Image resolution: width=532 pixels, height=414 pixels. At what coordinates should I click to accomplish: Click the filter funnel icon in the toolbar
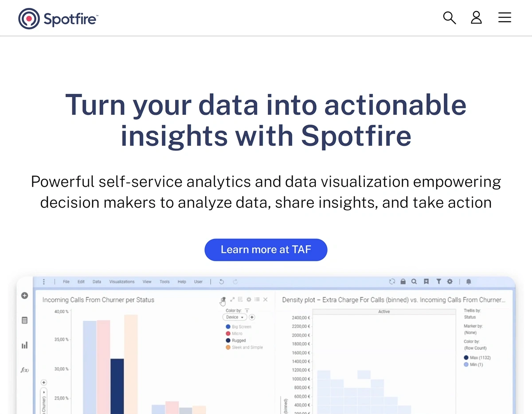[x=438, y=281]
